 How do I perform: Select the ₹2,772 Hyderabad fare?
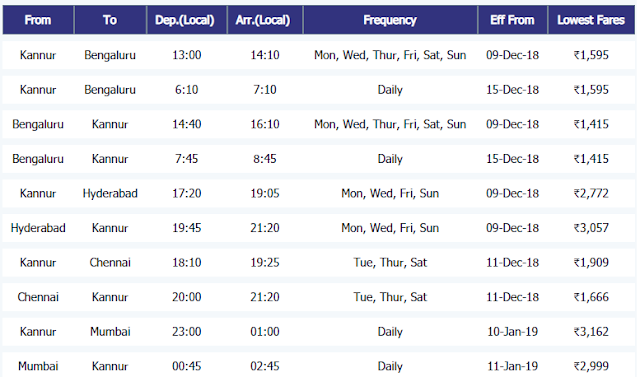pyautogui.click(x=591, y=193)
